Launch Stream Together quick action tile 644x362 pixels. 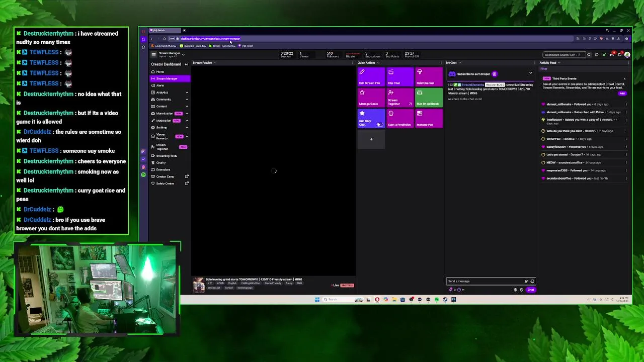(400, 98)
